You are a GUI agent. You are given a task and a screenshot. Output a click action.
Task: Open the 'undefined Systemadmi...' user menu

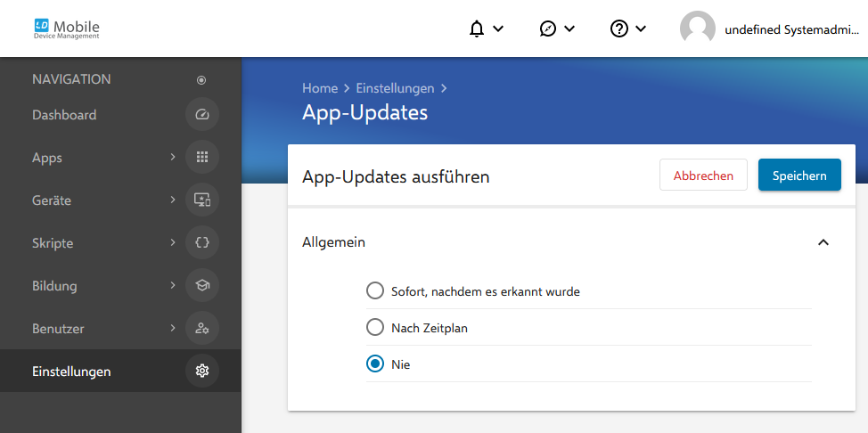click(791, 30)
